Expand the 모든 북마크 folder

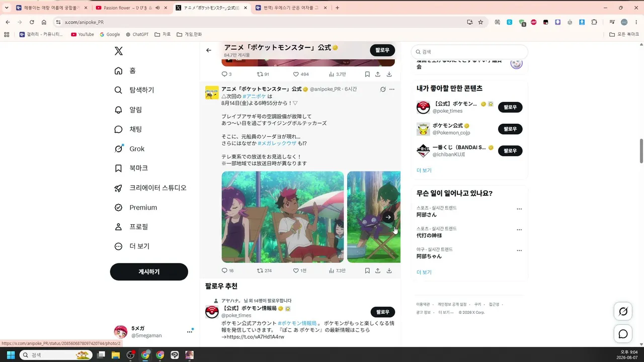tap(624, 34)
